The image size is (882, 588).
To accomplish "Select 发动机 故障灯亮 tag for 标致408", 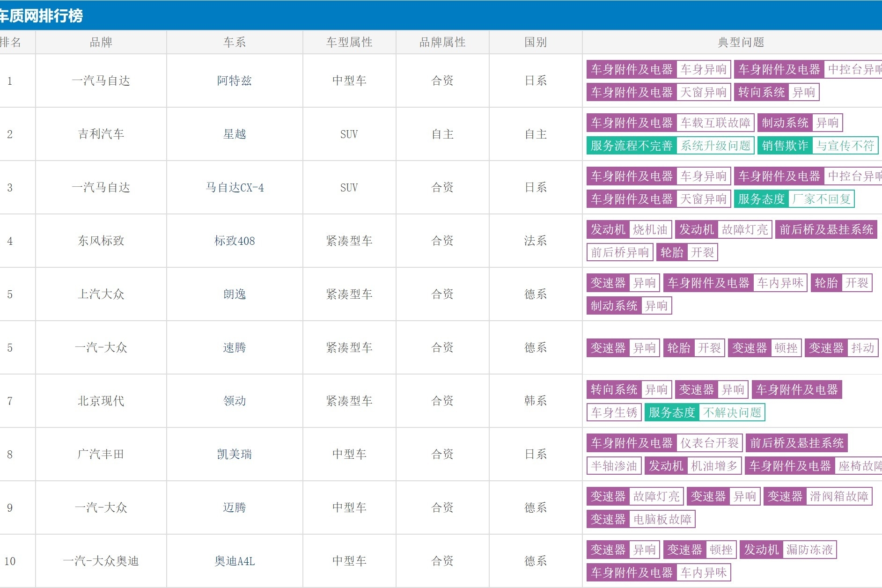I will click(723, 229).
